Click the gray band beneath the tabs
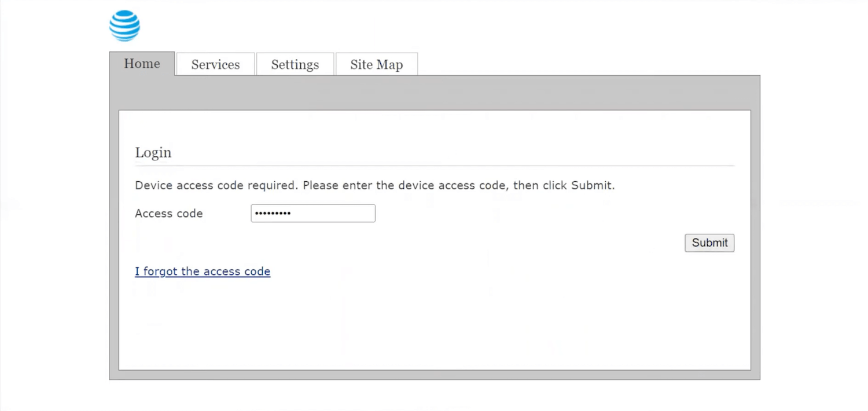Viewport: 868px width, 411px height. 434,93
